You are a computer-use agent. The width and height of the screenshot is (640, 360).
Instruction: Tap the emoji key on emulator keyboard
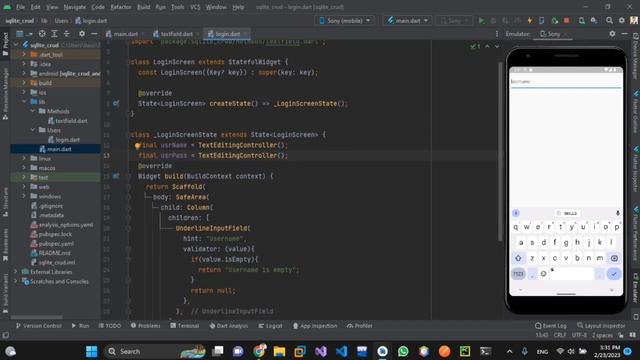[x=543, y=274]
